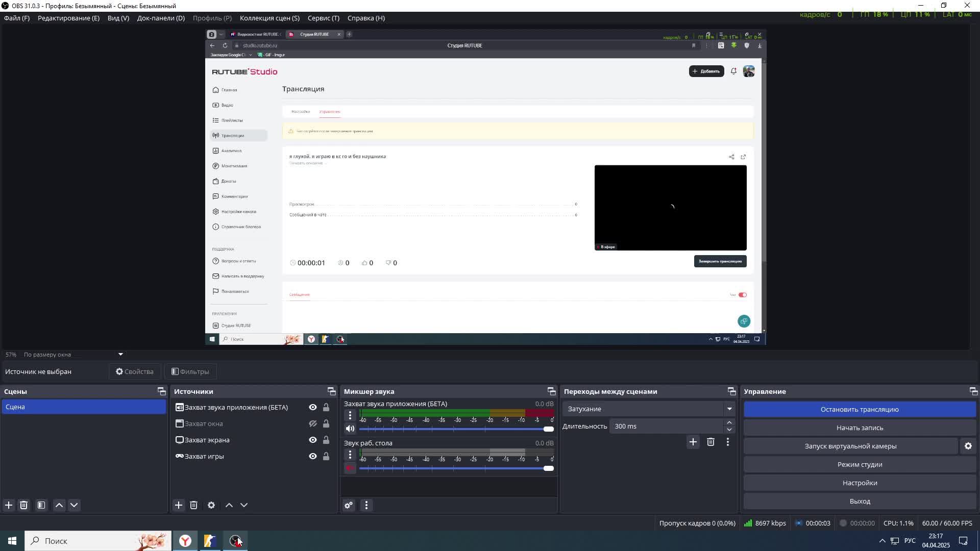This screenshot has width=980, height=551.
Task: Decrease transition duration with down arrow
Action: 729,430
